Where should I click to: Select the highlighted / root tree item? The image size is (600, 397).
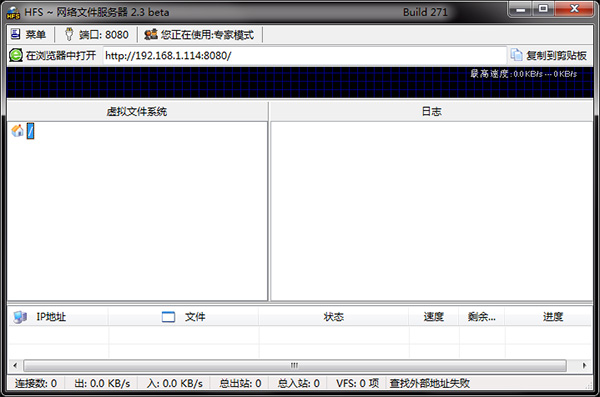[x=31, y=131]
